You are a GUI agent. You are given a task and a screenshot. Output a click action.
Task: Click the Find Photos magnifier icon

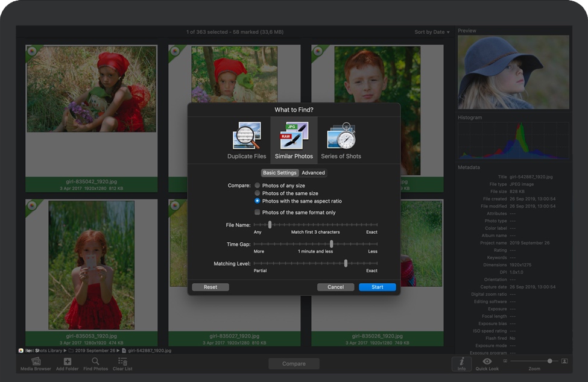[95, 362]
